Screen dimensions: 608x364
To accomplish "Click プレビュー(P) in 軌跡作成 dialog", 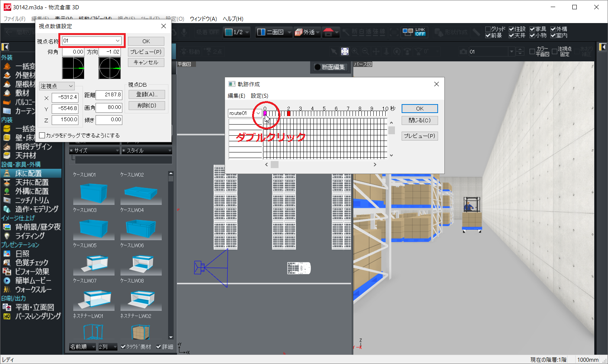I will (x=419, y=136).
